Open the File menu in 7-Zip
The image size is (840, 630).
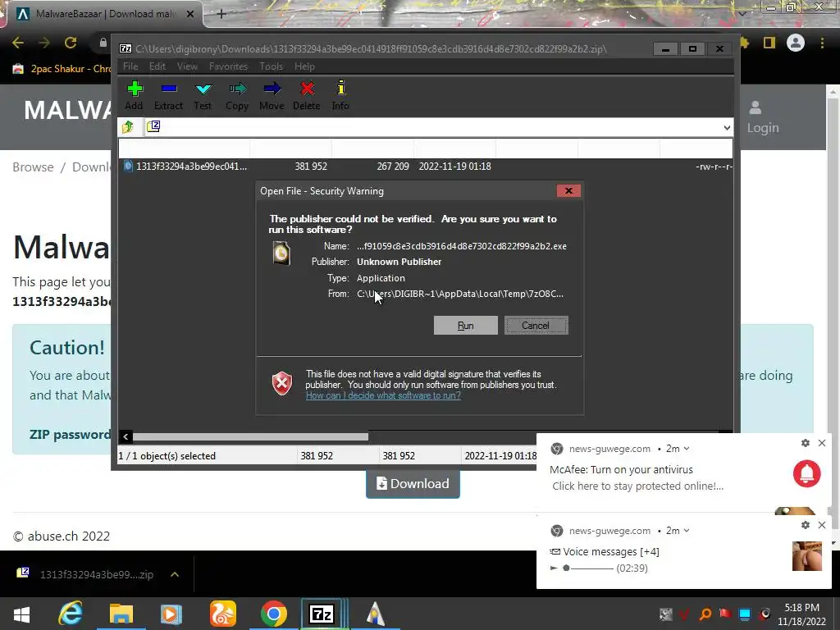pyautogui.click(x=130, y=66)
